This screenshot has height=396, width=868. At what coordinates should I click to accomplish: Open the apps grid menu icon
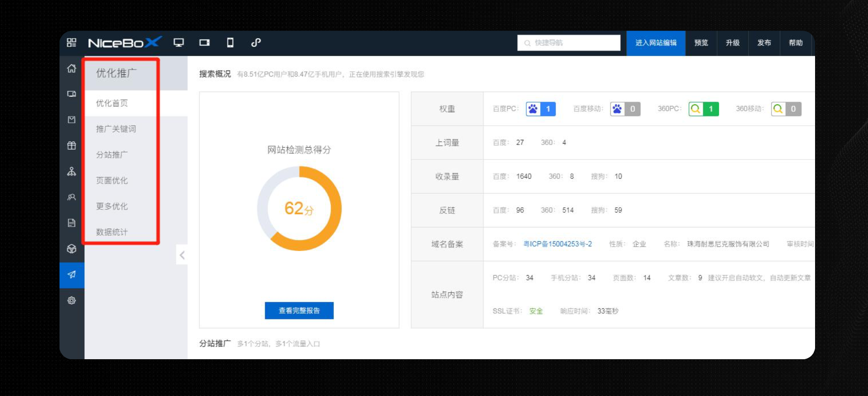[x=71, y=42]
